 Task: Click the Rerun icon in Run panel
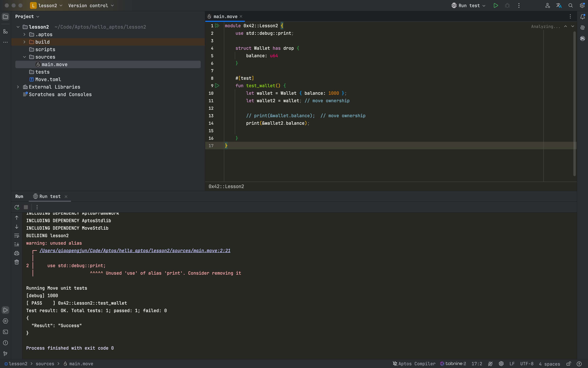[17, 207]
